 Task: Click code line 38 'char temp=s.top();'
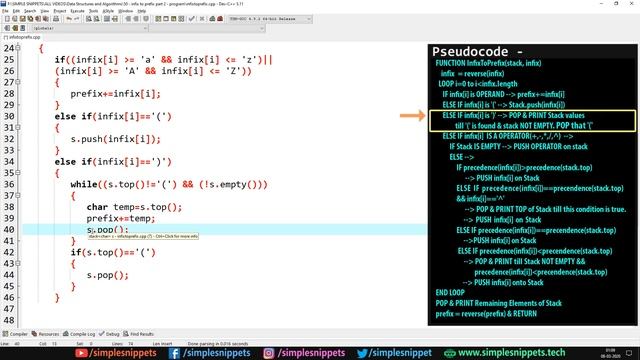click(x=134, y=207)
